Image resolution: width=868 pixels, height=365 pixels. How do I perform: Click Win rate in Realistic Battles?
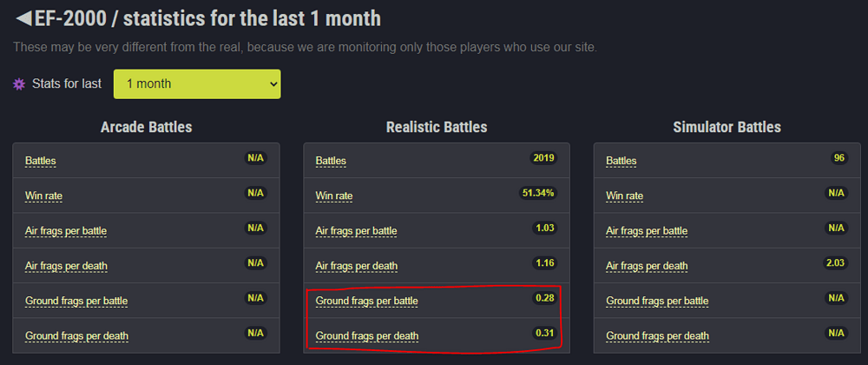pos(334,196)
